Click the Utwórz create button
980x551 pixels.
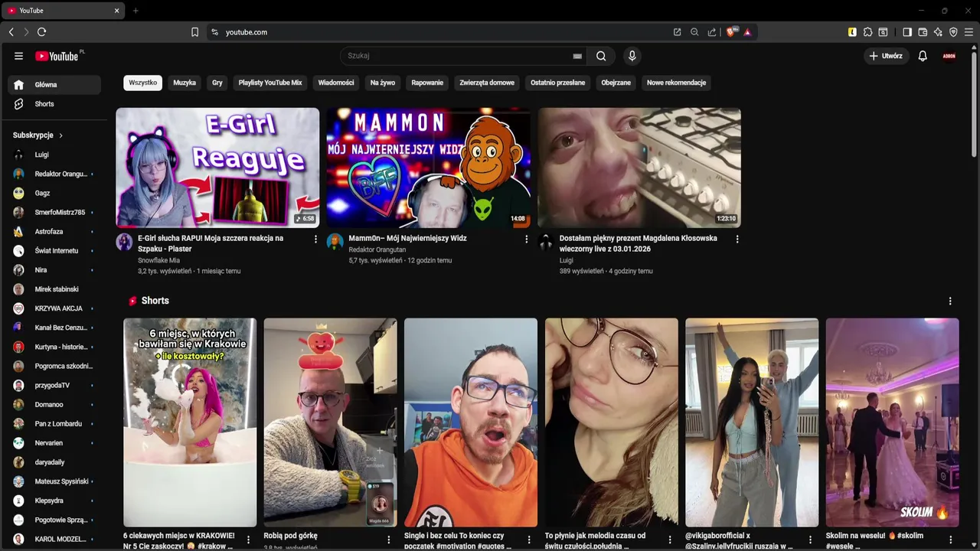[886, 56]
